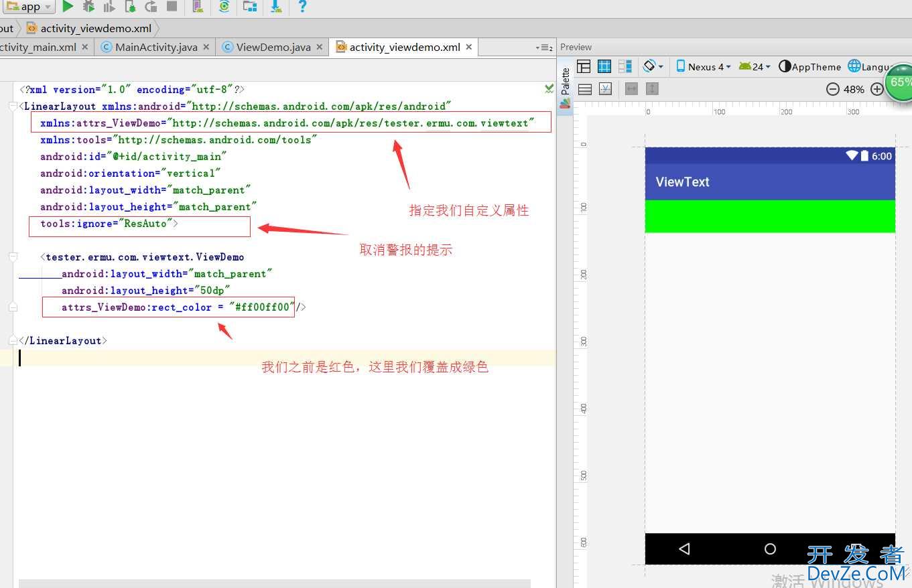Click the android:orientation="vertical" line
Viewport: 912px width, 588px height.
pos(131,173)
